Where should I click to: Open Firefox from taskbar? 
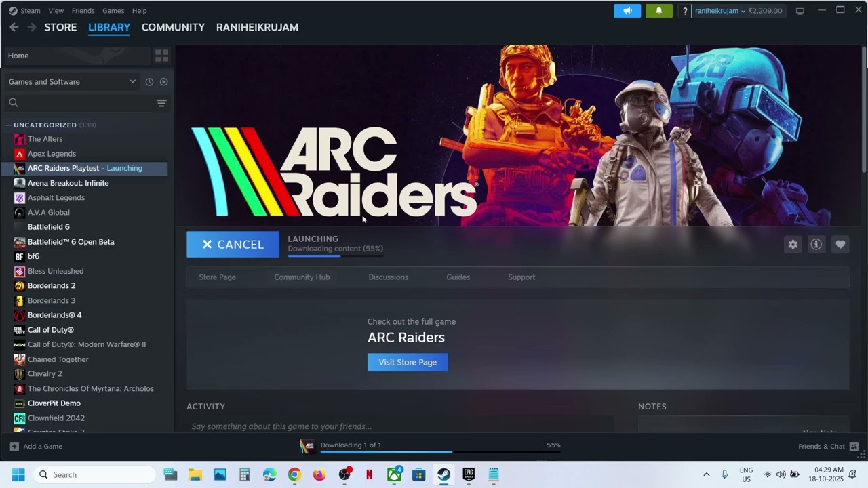click(x=319, y=474)
